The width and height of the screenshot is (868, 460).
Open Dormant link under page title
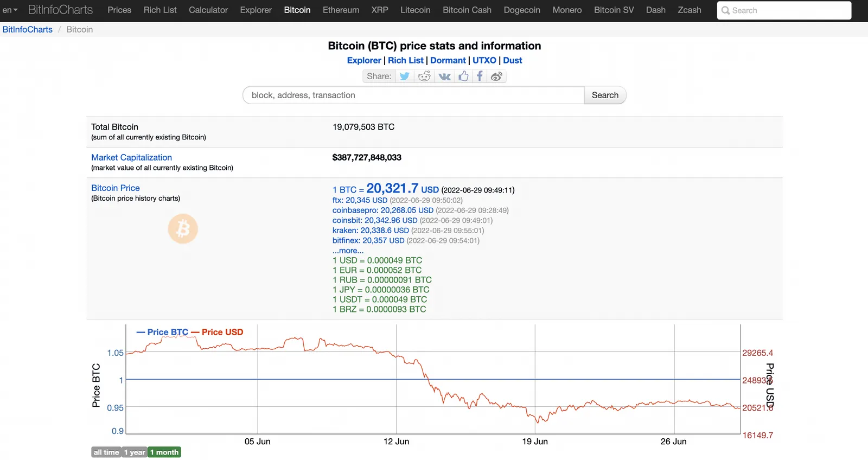coord(448,60)
